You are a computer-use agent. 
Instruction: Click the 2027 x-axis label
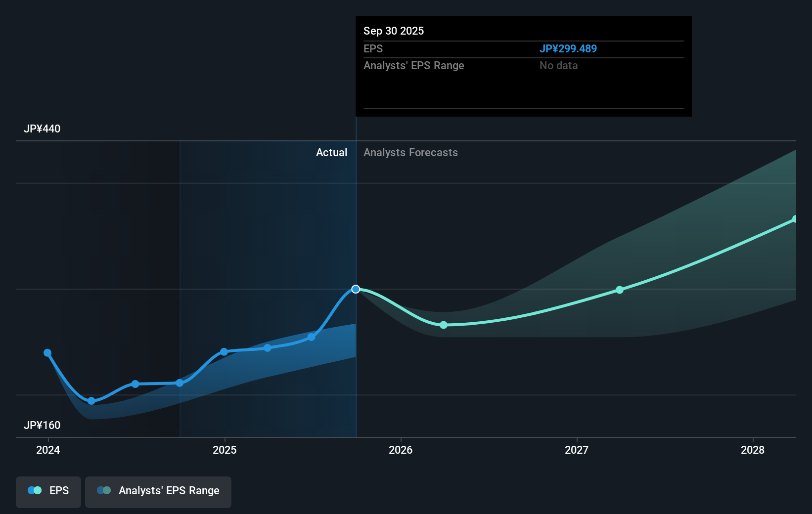click(x=577, y=450)
